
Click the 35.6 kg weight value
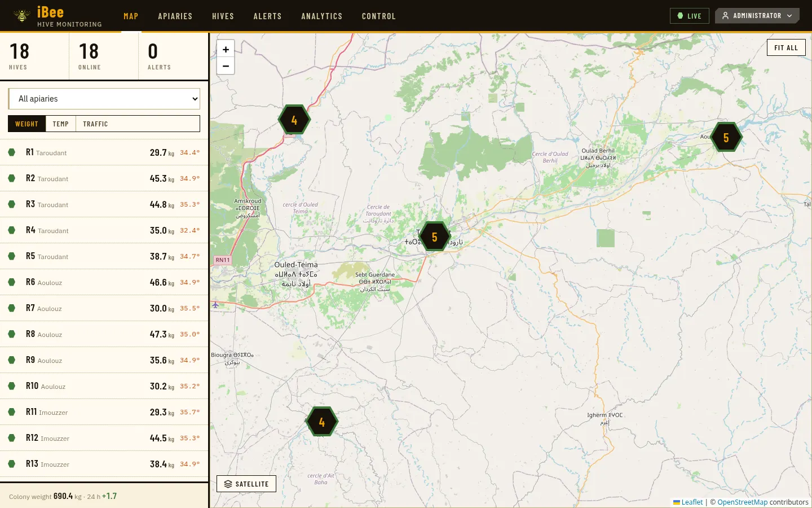[x=162, y=360]
